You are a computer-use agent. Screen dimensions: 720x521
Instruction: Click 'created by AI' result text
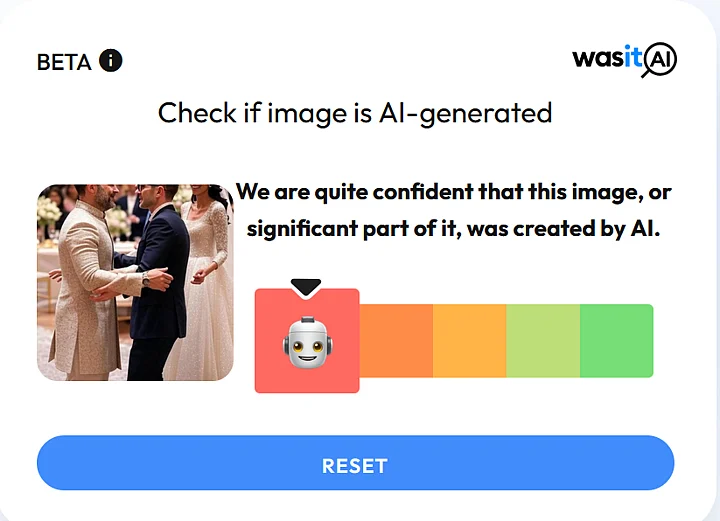coord(587,228)
